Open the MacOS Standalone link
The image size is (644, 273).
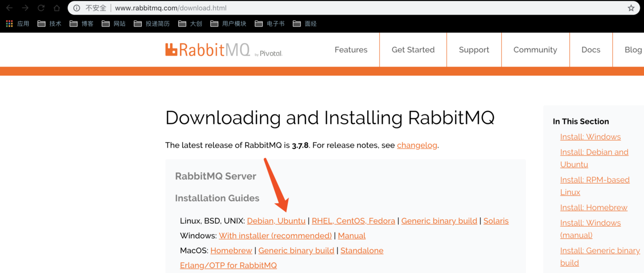[362, 251]
